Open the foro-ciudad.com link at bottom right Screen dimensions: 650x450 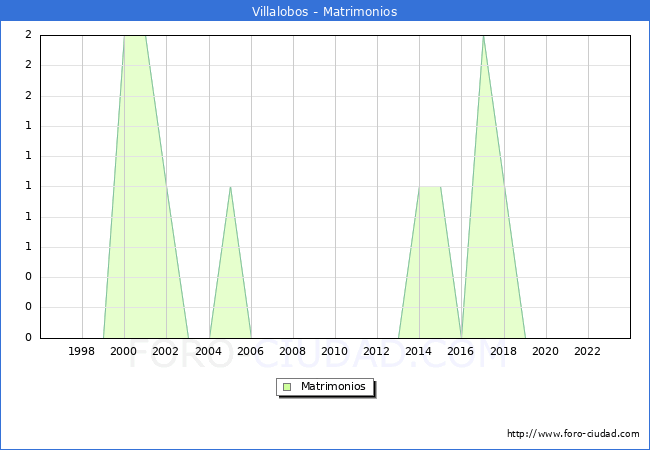point(573,434)
